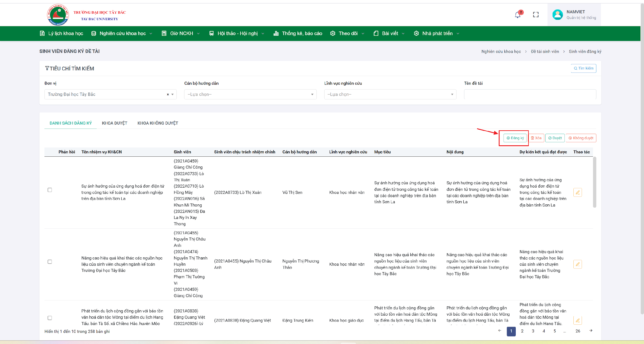Screen dimensions: 644x344
Task: Focus the Tên đề tài input field
Action: [530, 94]
